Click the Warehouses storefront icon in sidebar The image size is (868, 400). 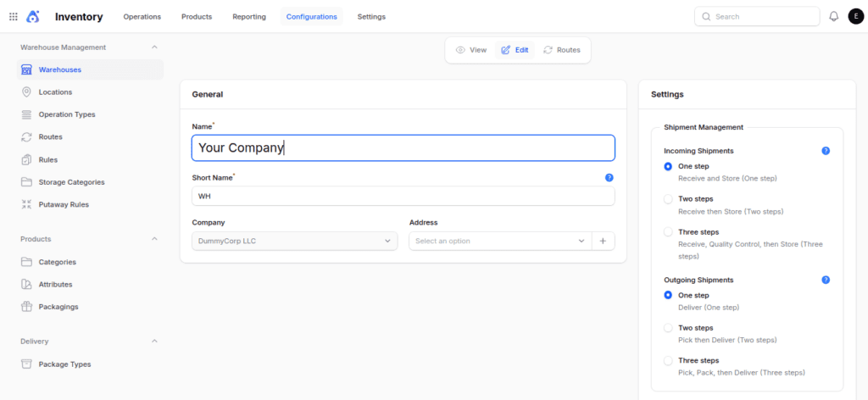click(26, 69)
